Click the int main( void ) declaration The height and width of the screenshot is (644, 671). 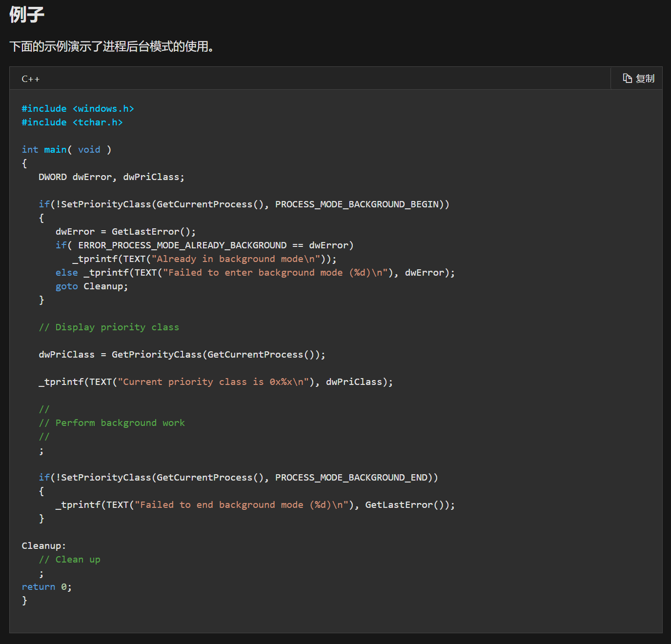[66, 150]
